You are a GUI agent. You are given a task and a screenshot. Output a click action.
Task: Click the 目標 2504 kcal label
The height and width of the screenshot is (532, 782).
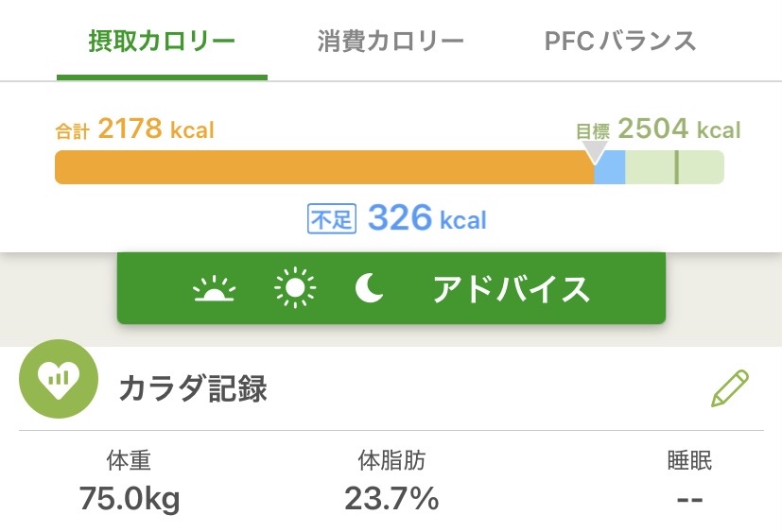(659, 129)
